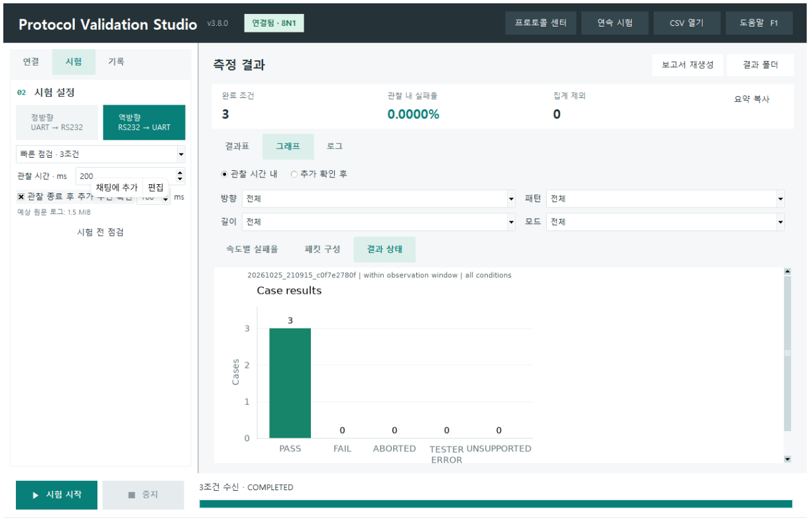Click the 시험 설정 section heading
This screenshot has height=518, width=812.
click(54, 92)
